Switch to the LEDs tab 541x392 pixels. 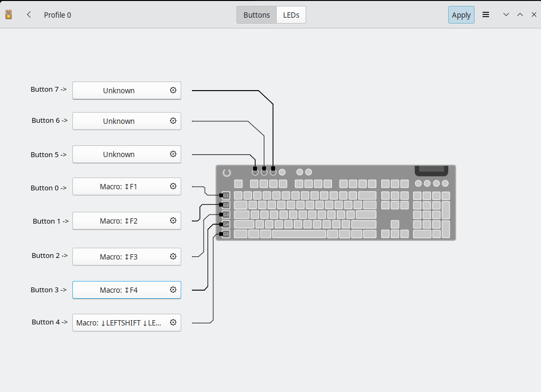click(291, 14)
